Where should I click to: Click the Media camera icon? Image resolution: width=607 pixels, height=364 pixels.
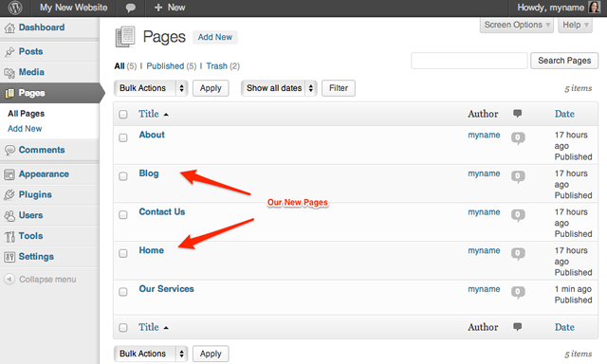click(9, 72)
